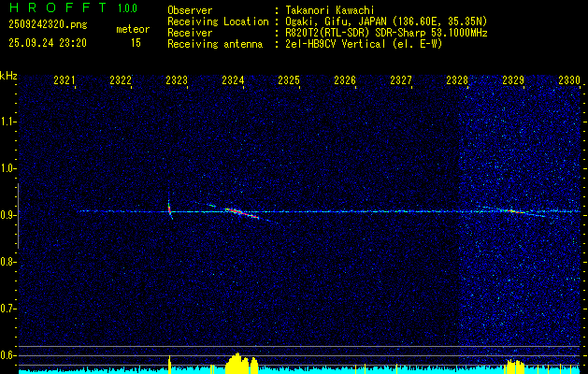588x374 pixels.
Task: Click the 'Receiver' field label
Action: point(190,33)
